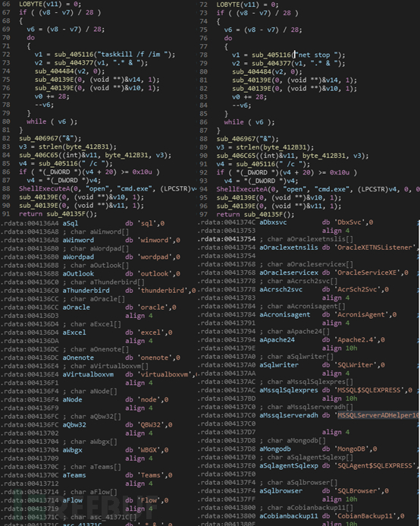Click line number 97 in the right pane
Image resolution: width=420 pixels, height=526 pixels.
(203, 214)
